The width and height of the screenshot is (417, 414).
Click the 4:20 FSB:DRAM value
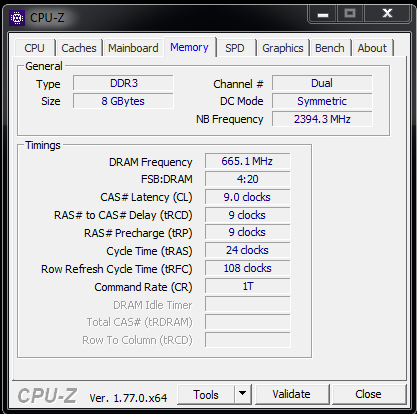point(247,179)
